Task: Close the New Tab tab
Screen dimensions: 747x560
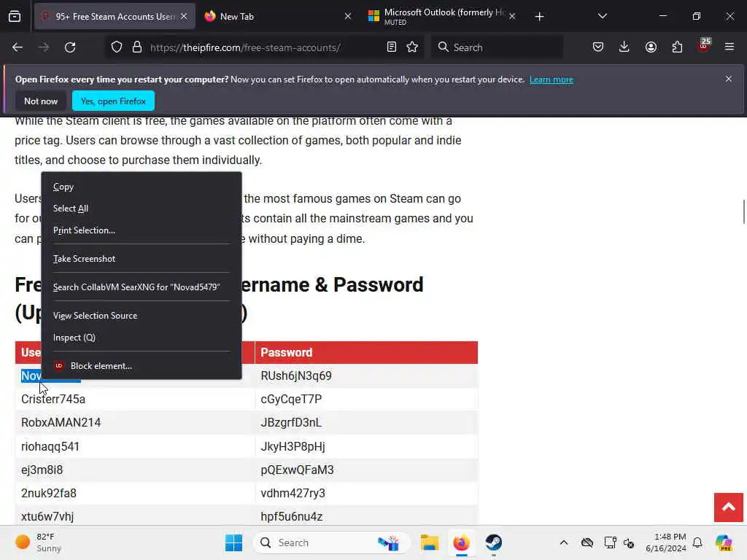Action: click(x=348, y=16)
